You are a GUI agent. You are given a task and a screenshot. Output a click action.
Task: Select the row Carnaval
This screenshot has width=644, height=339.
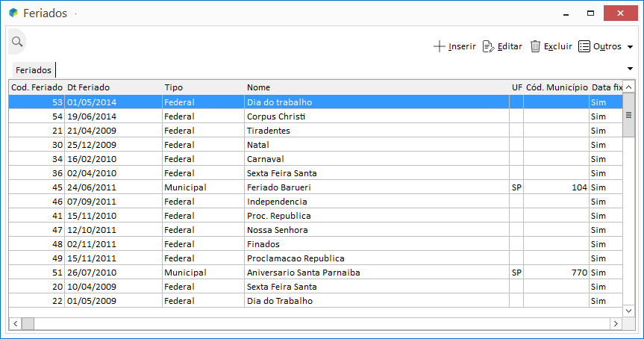[316, 159]
